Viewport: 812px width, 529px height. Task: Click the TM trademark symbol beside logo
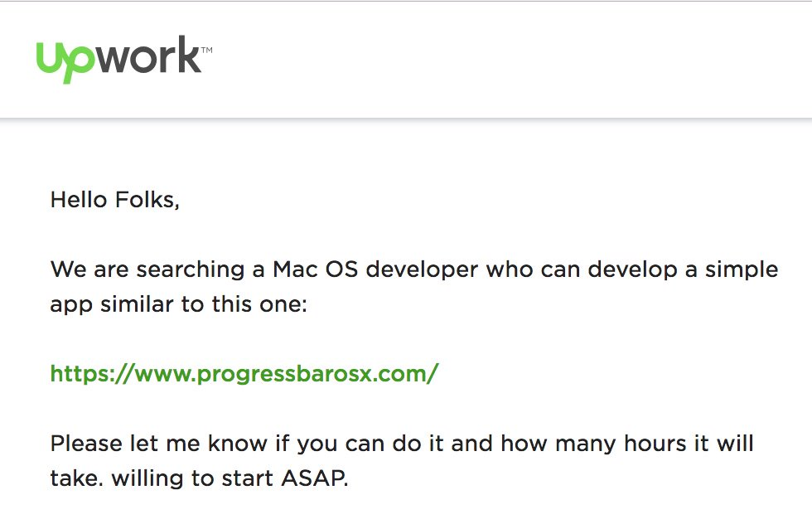click(206, 51)
